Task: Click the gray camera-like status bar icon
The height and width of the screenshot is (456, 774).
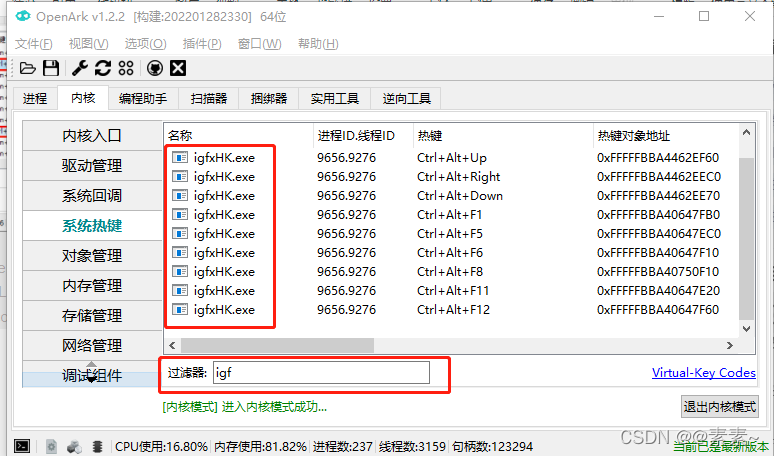Action: coord(75,447)
